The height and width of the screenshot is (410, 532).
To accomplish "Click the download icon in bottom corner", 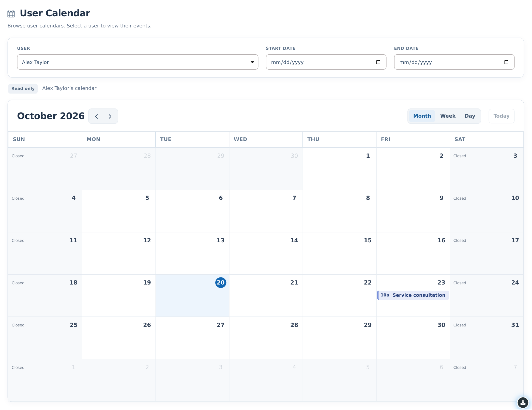I will pos(523,402).
